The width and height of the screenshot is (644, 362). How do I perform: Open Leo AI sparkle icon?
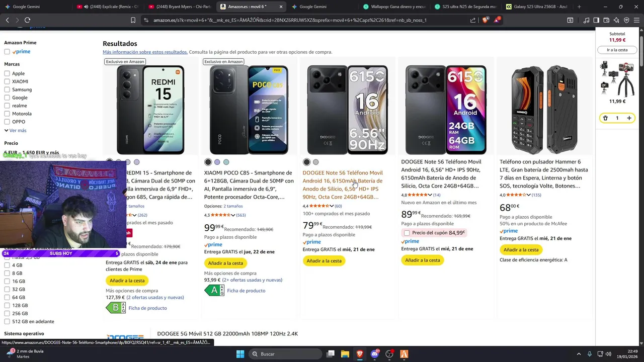[x=616, y=20]
